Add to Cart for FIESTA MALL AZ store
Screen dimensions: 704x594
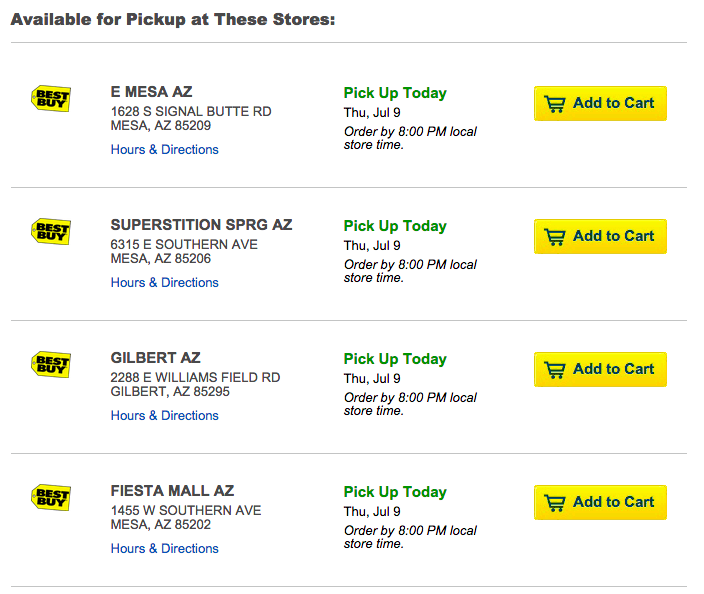[600, 502]
